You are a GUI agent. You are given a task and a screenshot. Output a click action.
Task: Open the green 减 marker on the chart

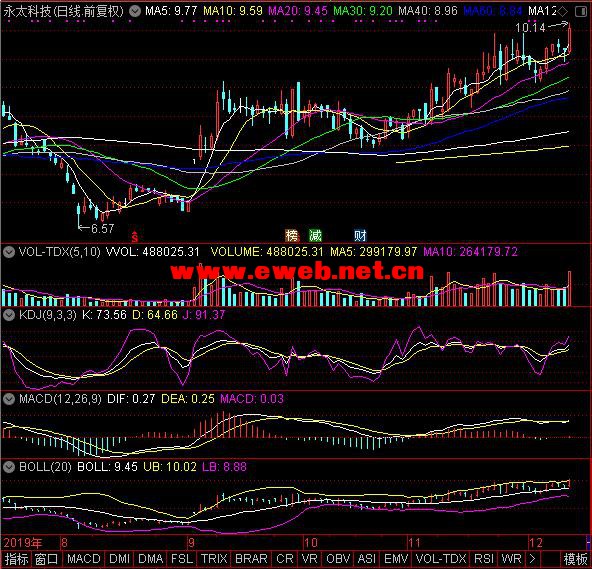315,236
